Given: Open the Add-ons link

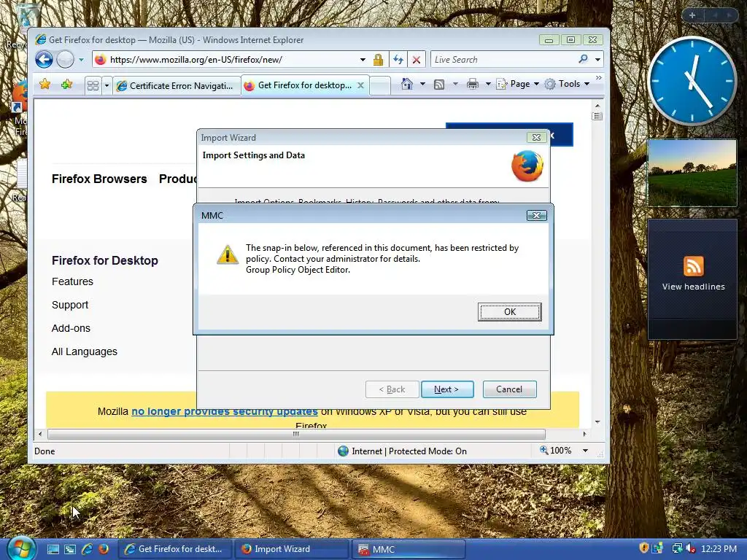Looking at the screenshot, I should (71, 328).
